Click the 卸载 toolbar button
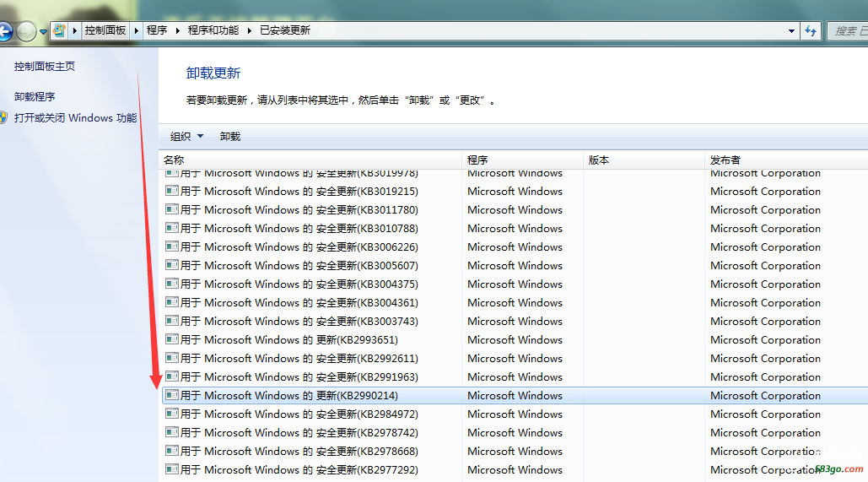Viewport: 868px width, 482px height. [x=230, y=136]
